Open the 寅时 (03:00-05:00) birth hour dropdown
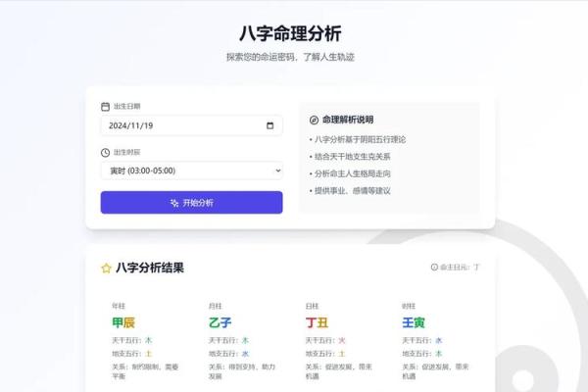The height and width of the screenshot is (392, 588). [192, 171]
